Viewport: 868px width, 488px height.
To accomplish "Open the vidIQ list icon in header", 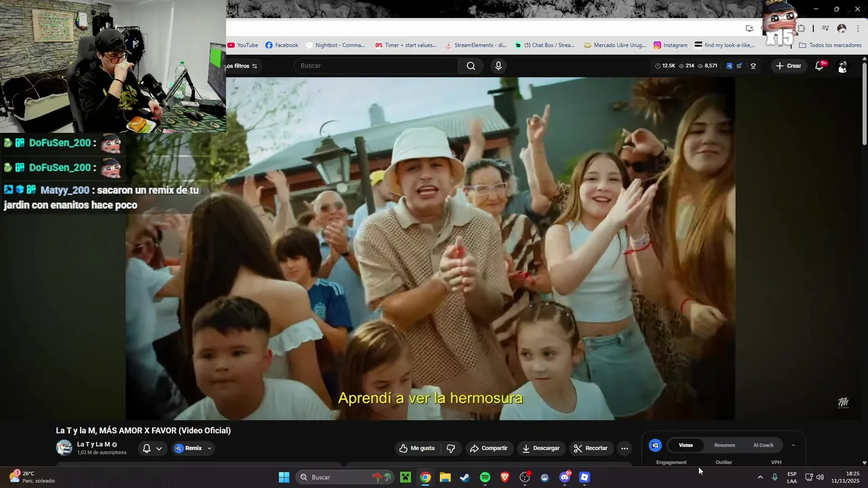I will coord(739,66).
